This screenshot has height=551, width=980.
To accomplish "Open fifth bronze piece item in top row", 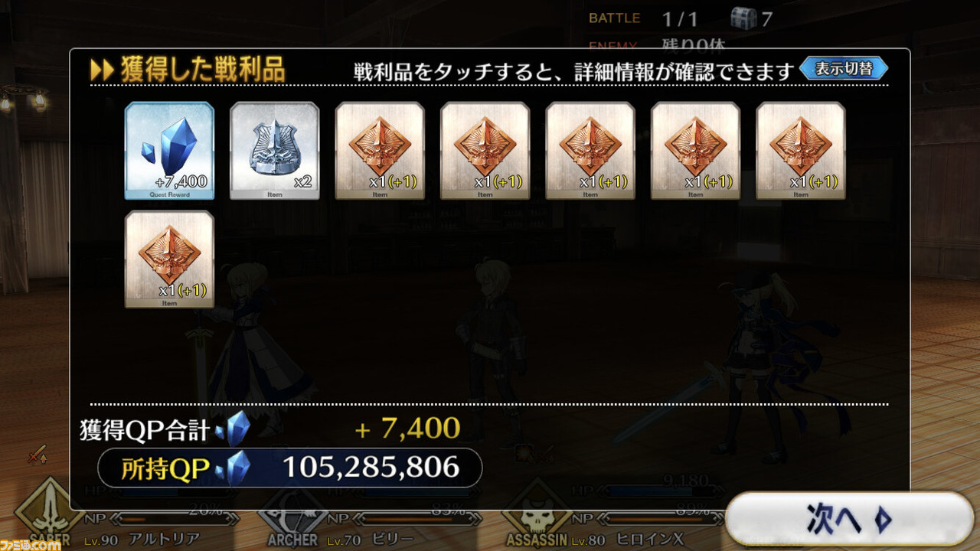I will point(801,151).
